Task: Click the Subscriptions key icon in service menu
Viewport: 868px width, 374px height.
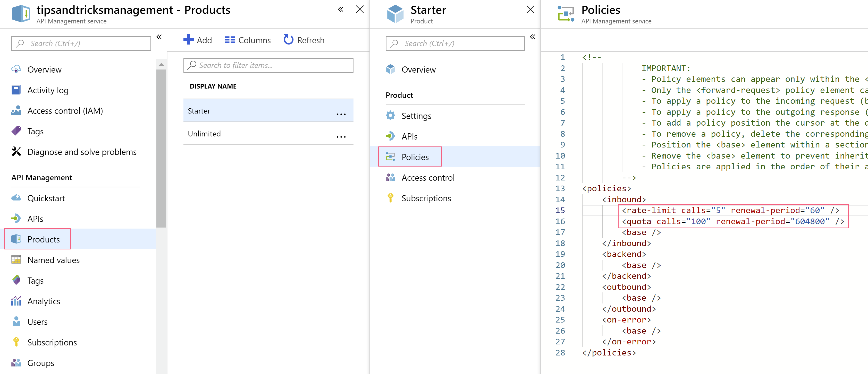Action: [16, 342]
